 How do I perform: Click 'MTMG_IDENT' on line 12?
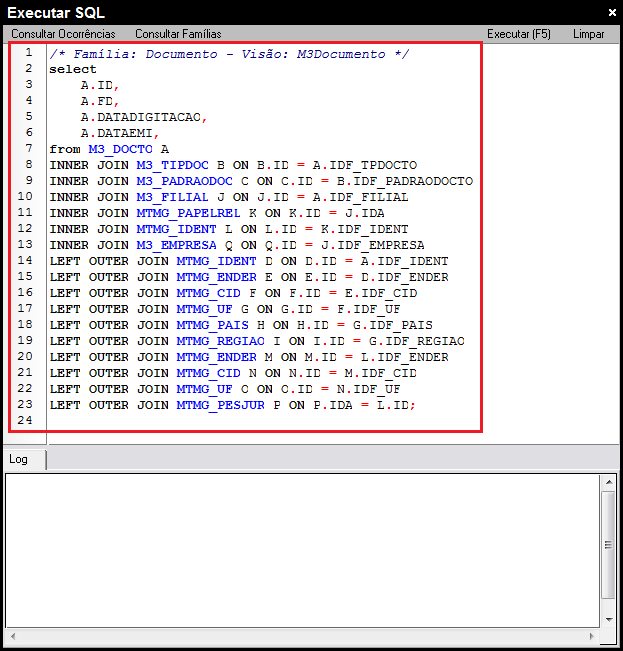pyautogui.click(x=176, y=229)
